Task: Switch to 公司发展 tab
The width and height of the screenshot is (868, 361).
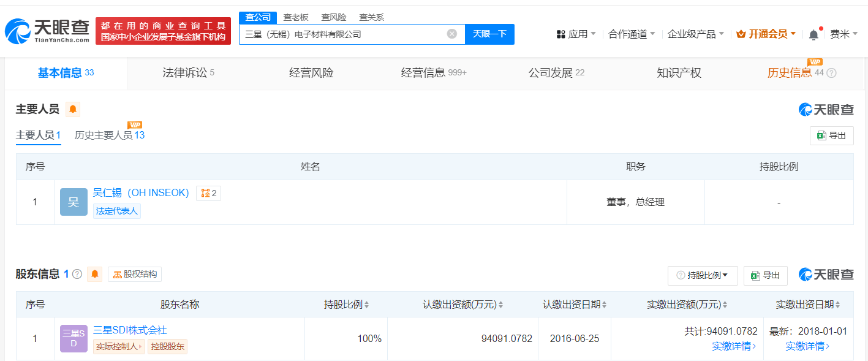Action: click(556, 73)
